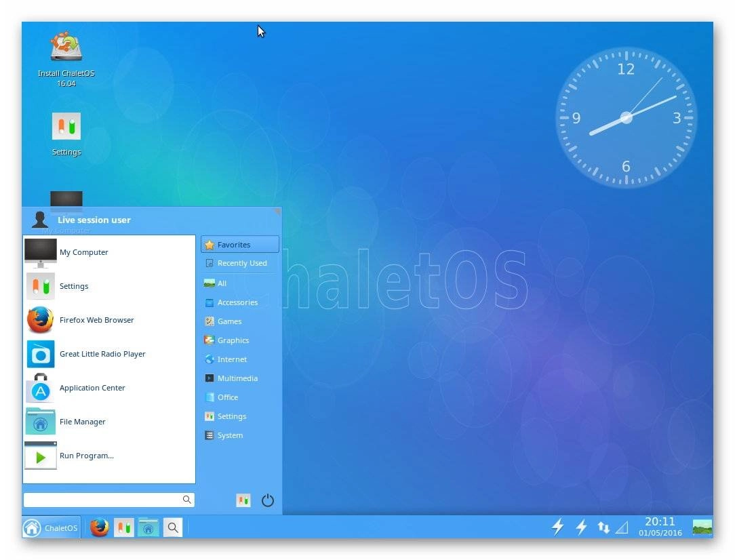The width and height of the screenshot is (735, 560).
Task: Choose Run Program... in the menu
Action: [108, 456]
